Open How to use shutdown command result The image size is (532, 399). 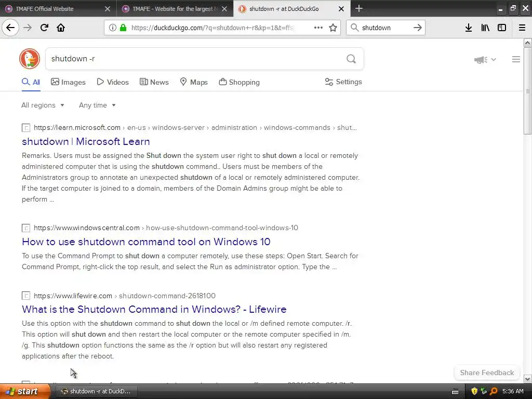[x=146, y=242]
